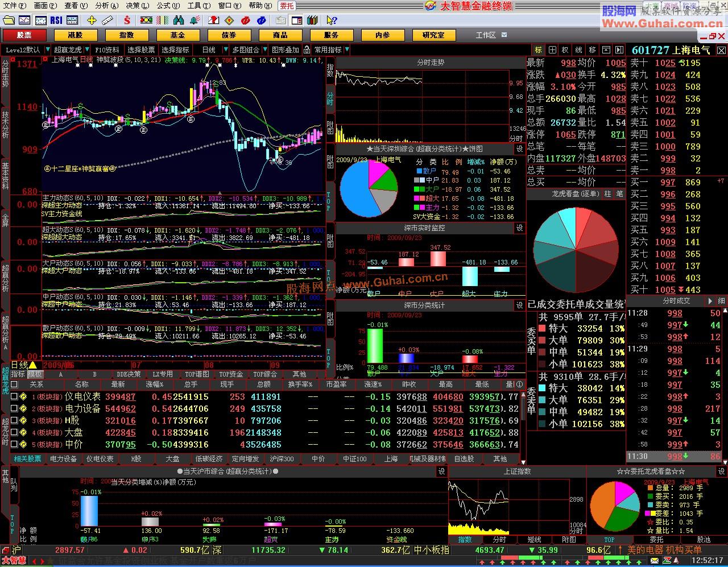Open the 多图组合 dropdown arrow

click(264, 50)
